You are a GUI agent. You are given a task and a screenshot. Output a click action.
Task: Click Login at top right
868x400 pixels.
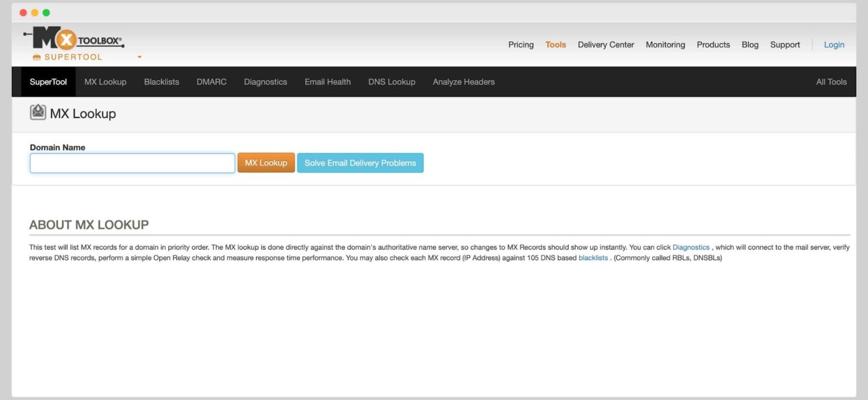(x=834, y=45)
